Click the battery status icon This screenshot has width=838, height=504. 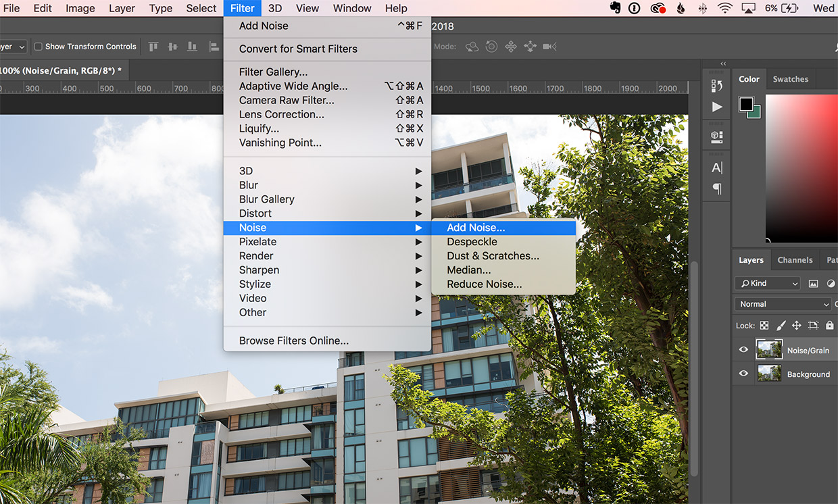pyautogui.click(x=790, y=8)
